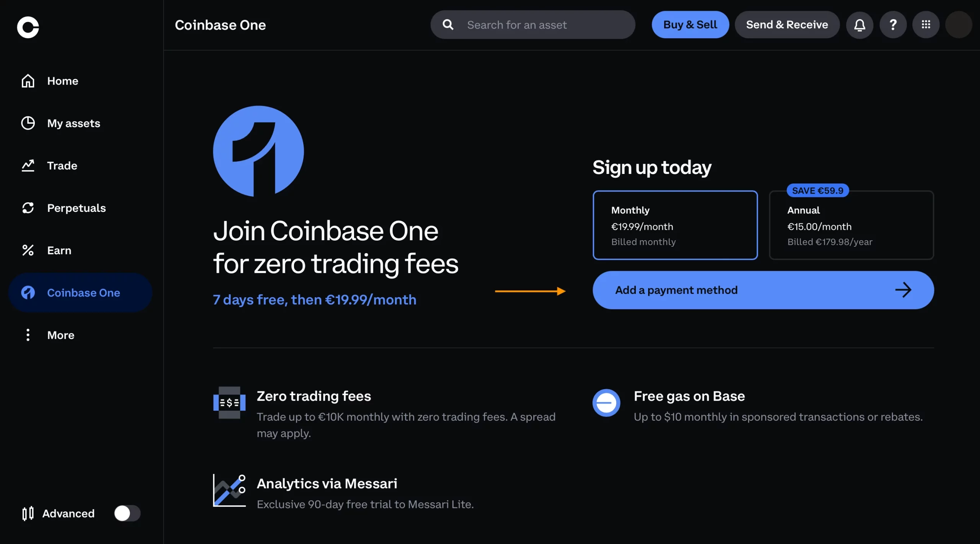
Task: Click the notifications bell icon
Action: click(x=859, y=24)
